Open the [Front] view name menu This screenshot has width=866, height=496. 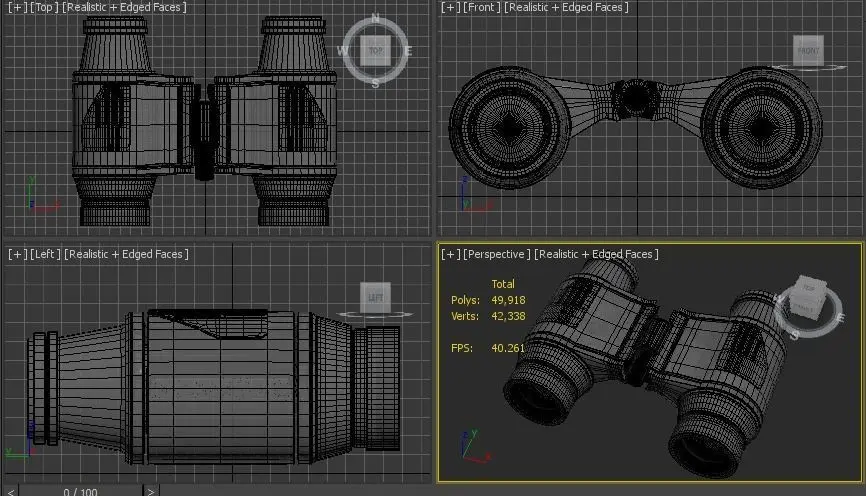tap(482, 7)
